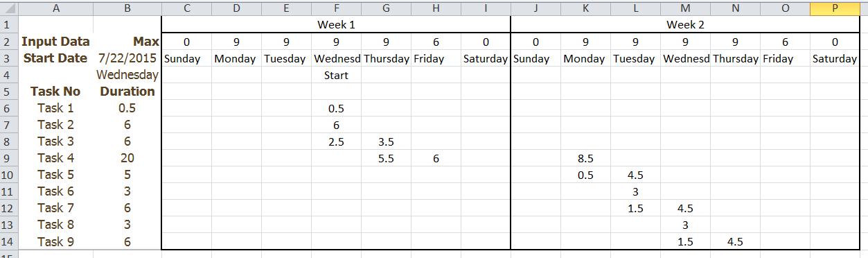Click the Task 9 label cell
This screenshot has height=258, width=868.
click(55, 241)
